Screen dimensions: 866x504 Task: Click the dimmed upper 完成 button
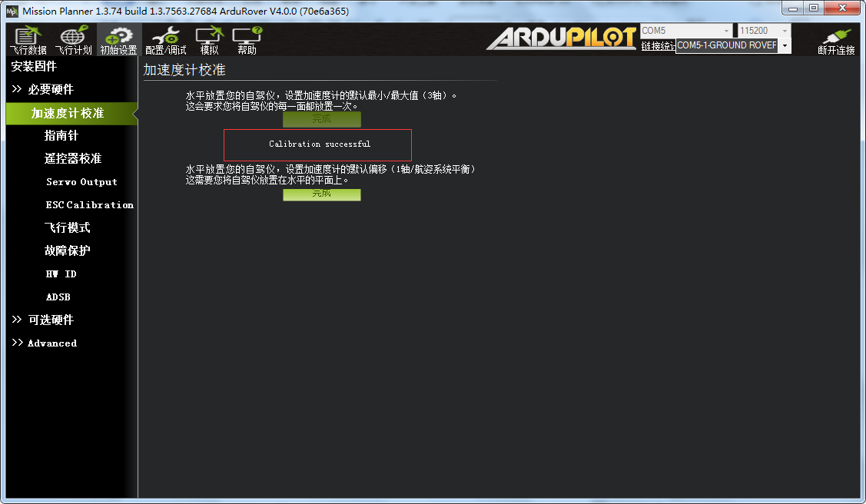[x=321, y=119]
